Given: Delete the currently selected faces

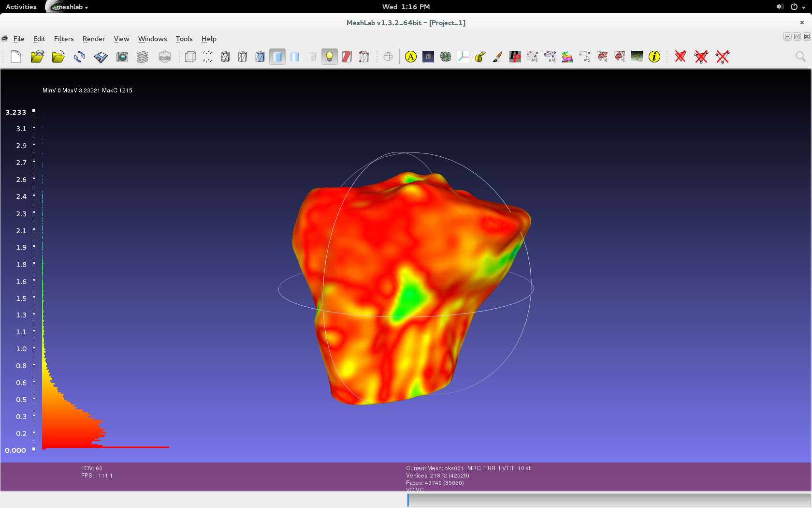Looking at the screenshot, I should pos(681,57).
